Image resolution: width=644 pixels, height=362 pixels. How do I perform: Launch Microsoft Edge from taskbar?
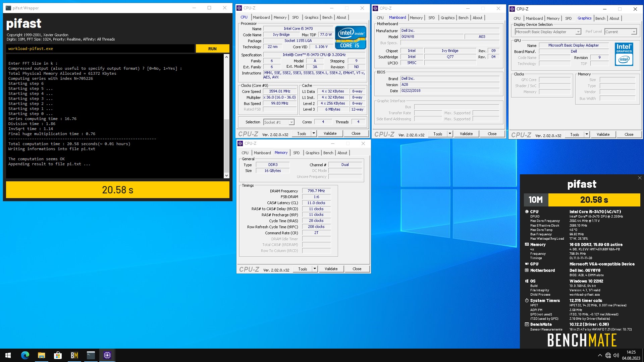(x=25, y=355)
